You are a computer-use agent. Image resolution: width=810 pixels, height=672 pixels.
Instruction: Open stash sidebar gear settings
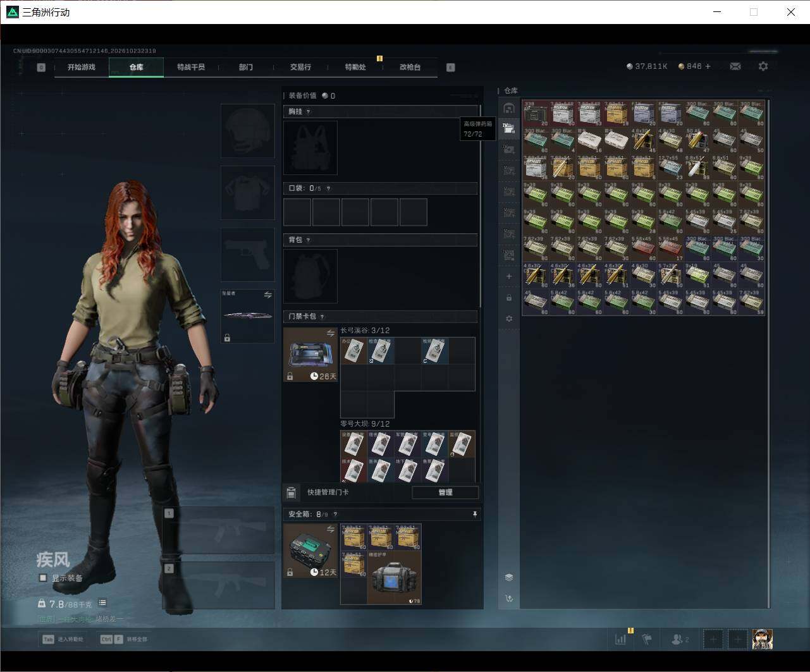[x=509, y=319]
